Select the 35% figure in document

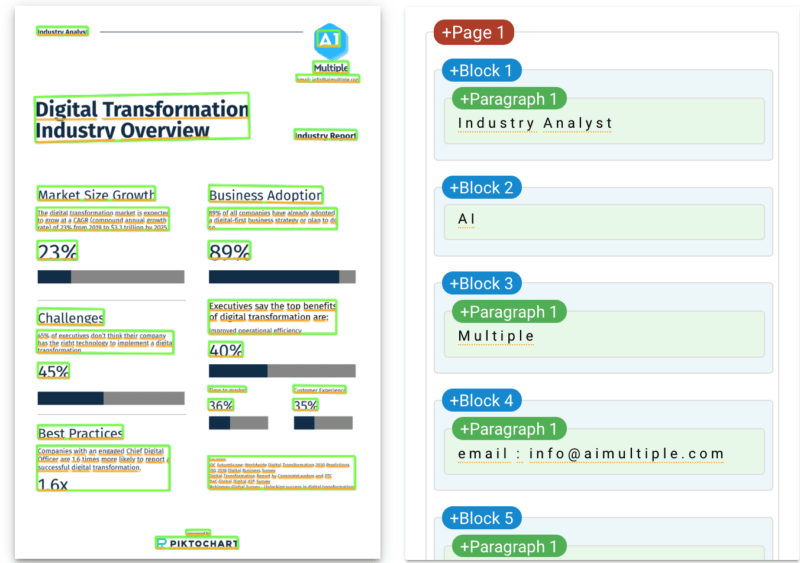tap(306, 405)
